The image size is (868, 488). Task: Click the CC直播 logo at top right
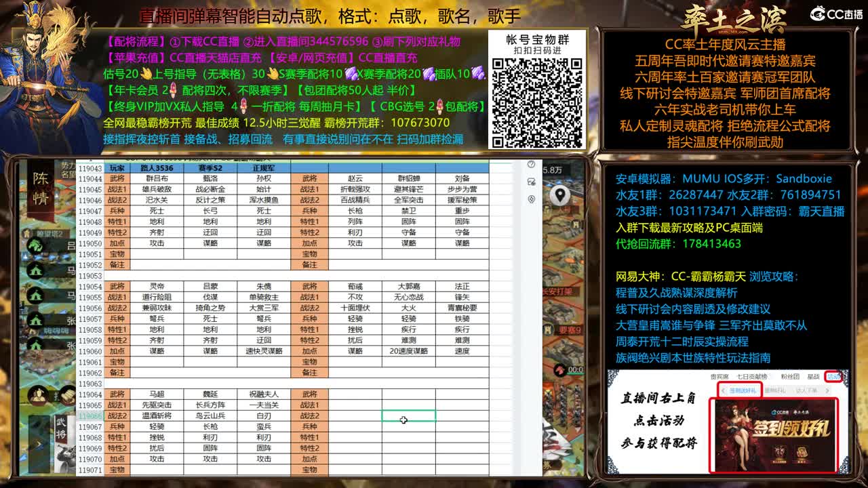point(836,14)
